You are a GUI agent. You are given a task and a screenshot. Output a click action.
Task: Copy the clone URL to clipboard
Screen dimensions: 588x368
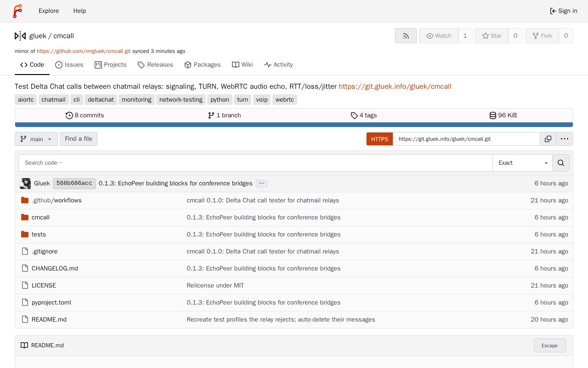click(548, 139)
